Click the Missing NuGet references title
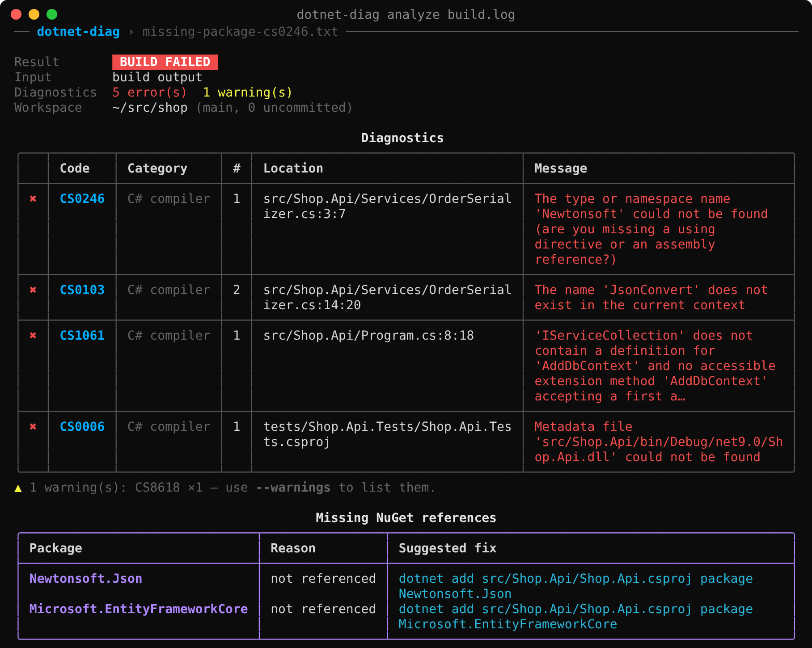The image size is (812, 648). (406, 518)
